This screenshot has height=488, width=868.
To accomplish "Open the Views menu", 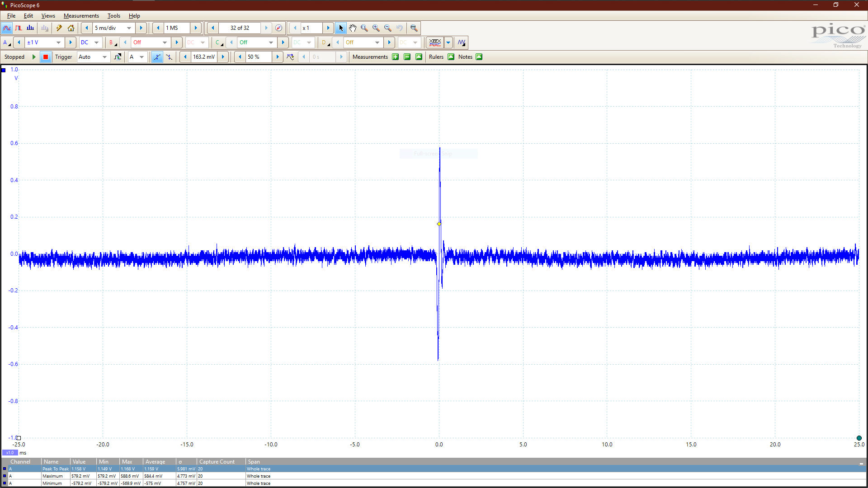I will pyautogui.click(x=48, y=16).
